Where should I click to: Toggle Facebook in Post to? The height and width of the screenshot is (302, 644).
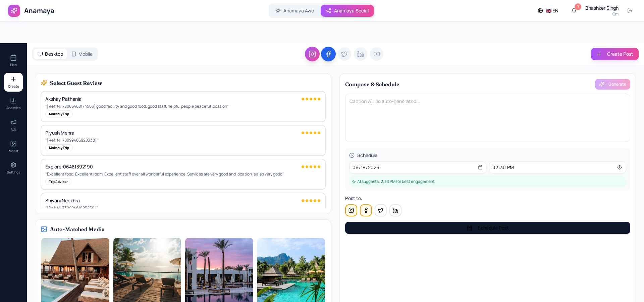click(366, 210)
